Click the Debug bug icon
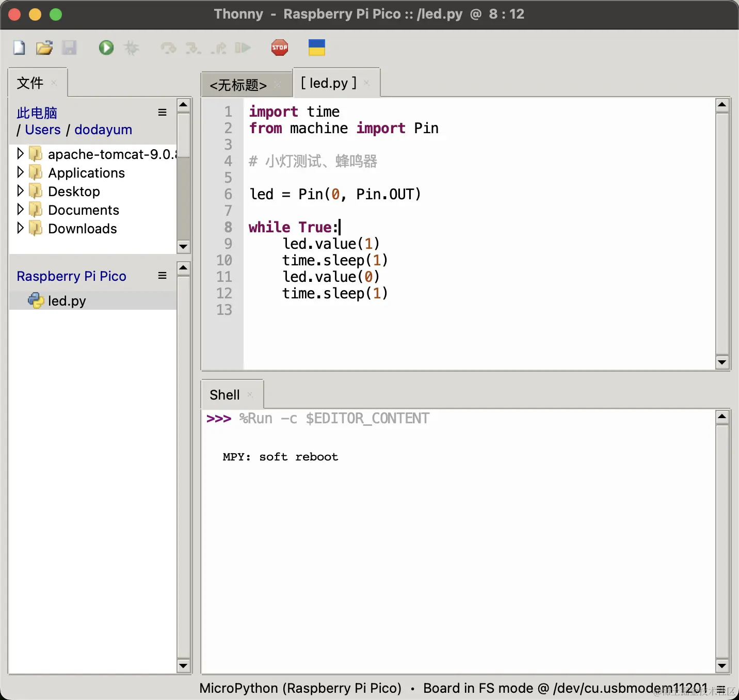The image size is (739, 700). click(132, 48)
